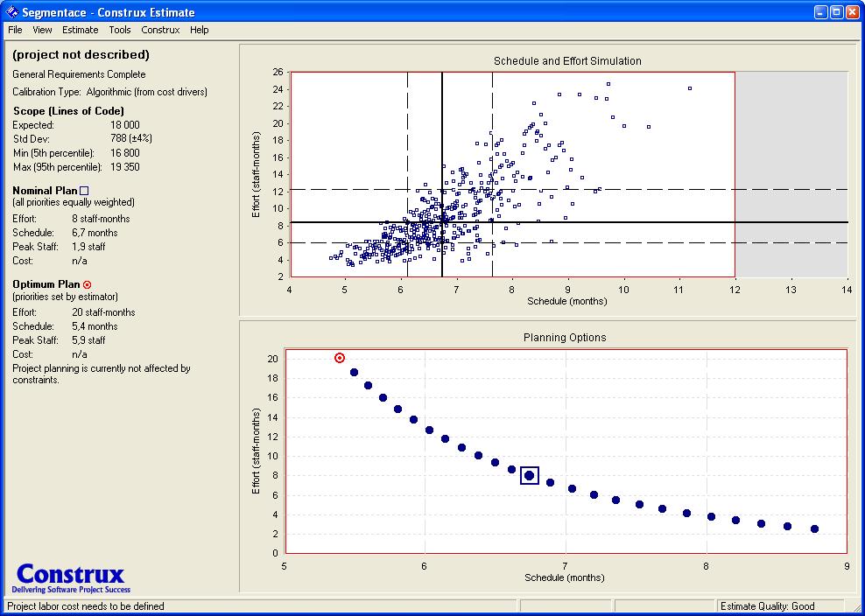This screenshot has height=616, width=865.
Task: Click status bar "Project labor cost needs to be defined"
Action: (86, 606)
